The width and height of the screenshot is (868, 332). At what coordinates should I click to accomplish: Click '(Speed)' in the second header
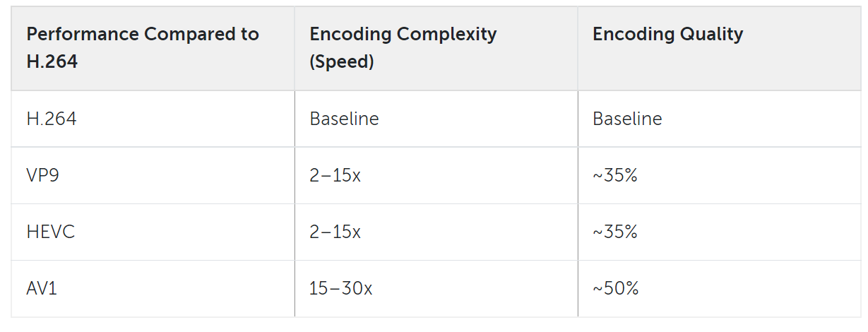342,62
